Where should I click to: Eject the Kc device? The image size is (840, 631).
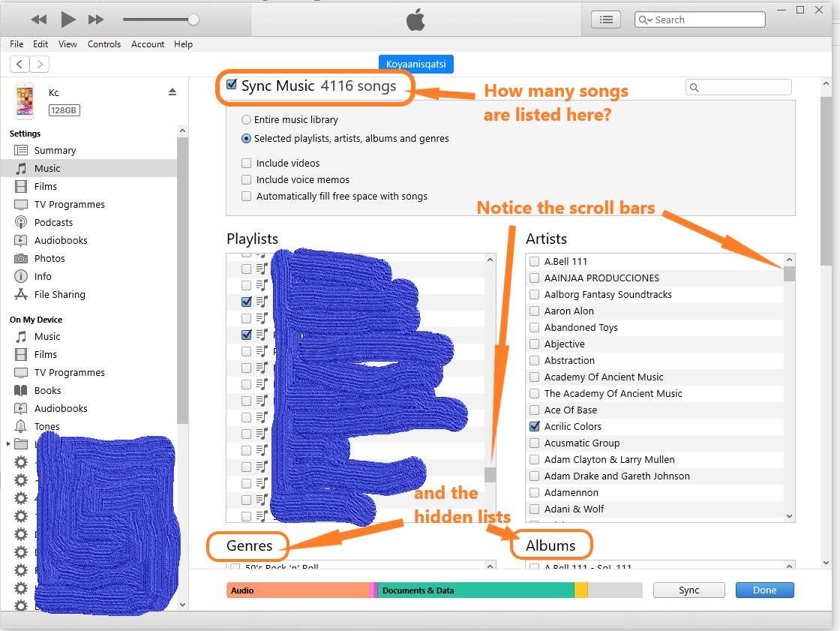[172, 92]
